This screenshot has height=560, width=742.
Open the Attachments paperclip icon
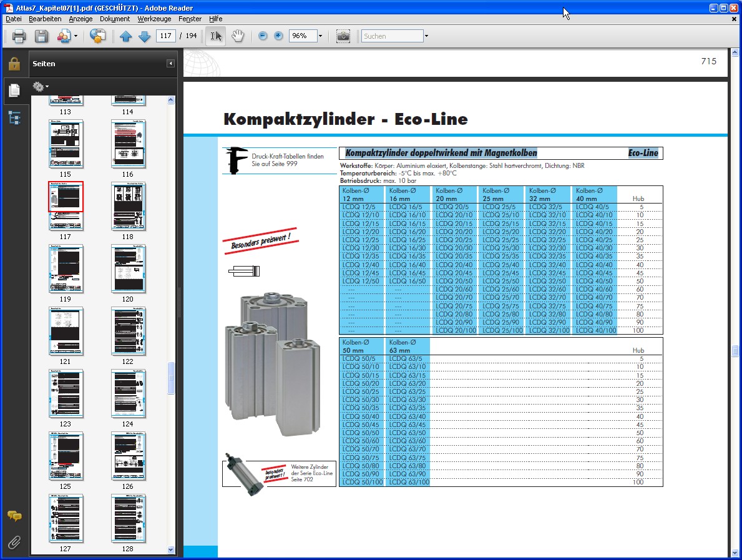point(14,543)
